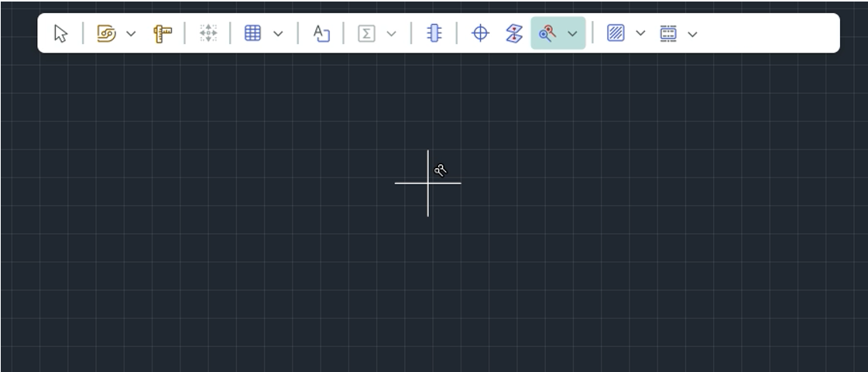Choose the orange routing track tool
The image size is (868, 372).
click(x=106, y=33)
